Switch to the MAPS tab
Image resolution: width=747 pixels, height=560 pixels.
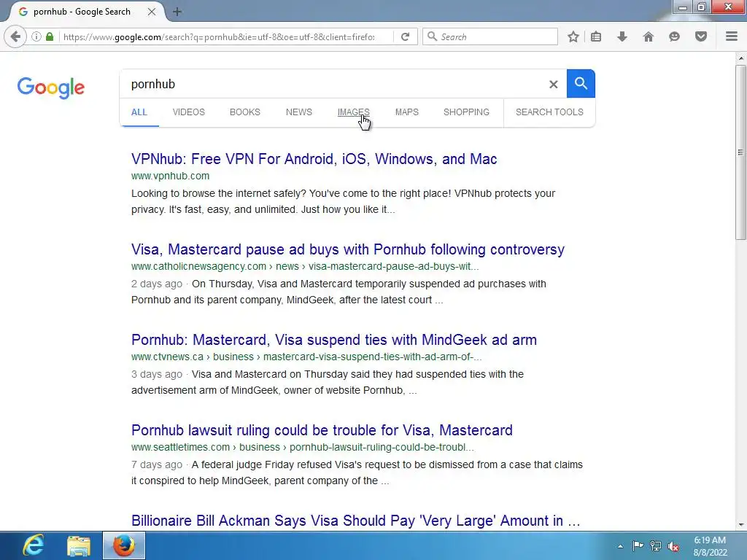tap(407, 112)
